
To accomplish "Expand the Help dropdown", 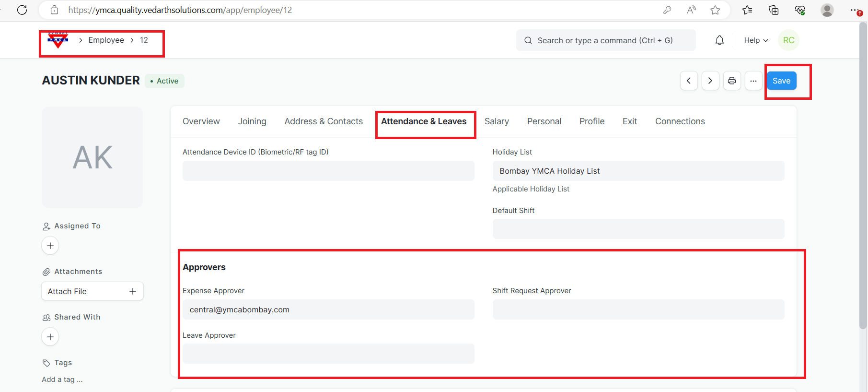I will pos(756,40).
